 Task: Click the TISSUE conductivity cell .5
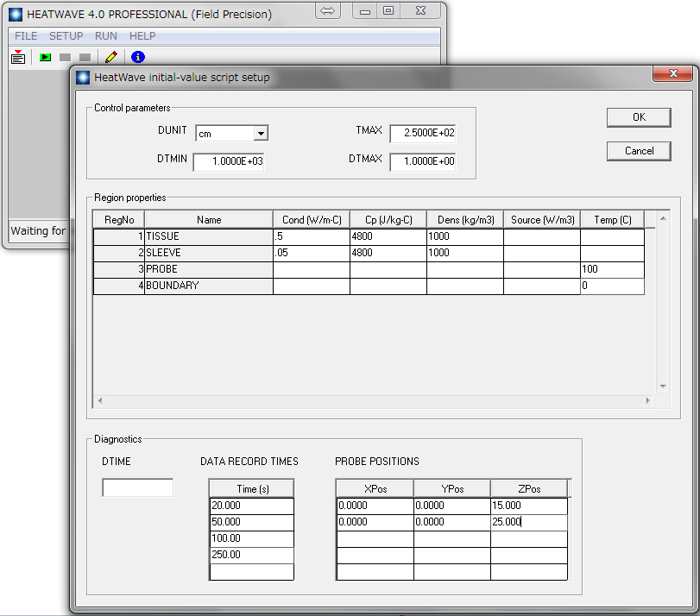coord(312,236)
